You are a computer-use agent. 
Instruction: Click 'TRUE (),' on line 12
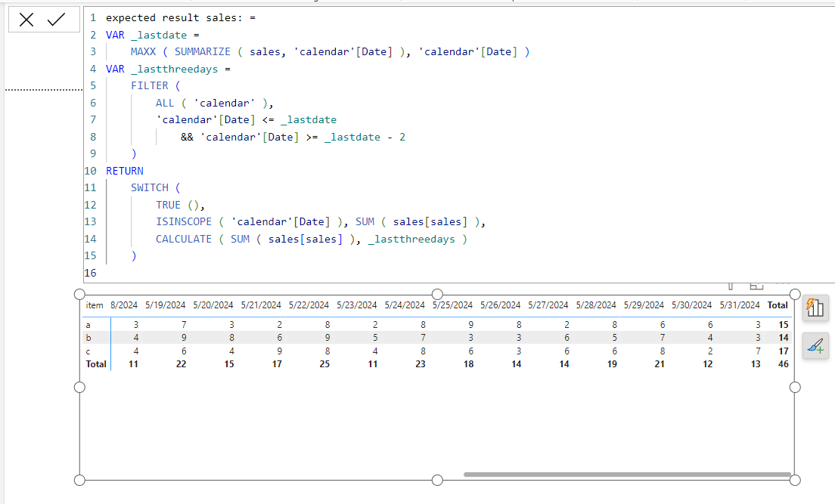click(181, 205)
